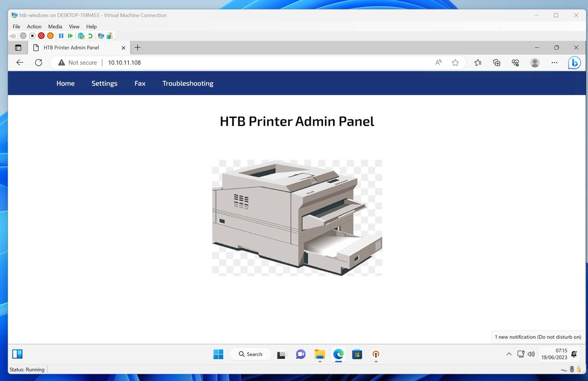
Task: Pause the virtual machine
Action: (x=61, y=36)
